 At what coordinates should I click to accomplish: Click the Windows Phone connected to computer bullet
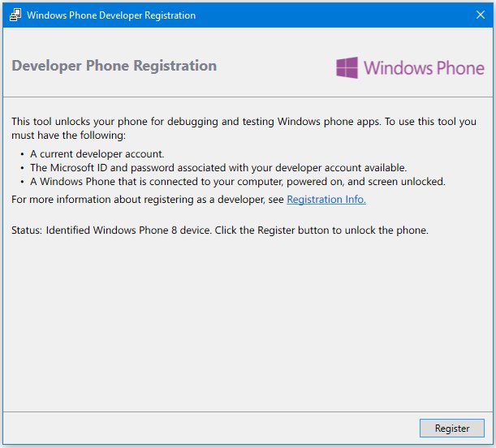pos(238,182)
